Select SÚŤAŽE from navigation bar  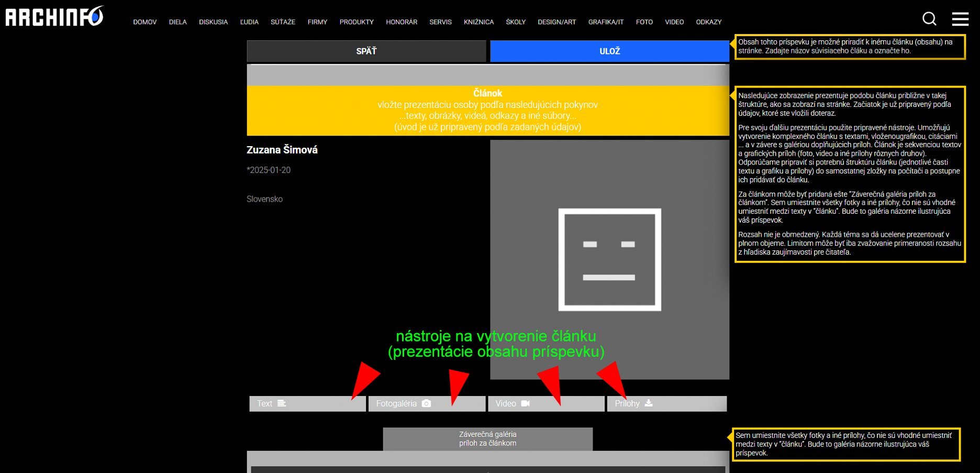(x=283, y=22)
